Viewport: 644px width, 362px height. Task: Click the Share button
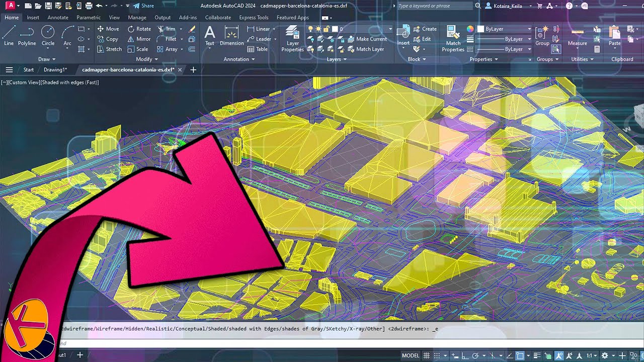(144, 6)
